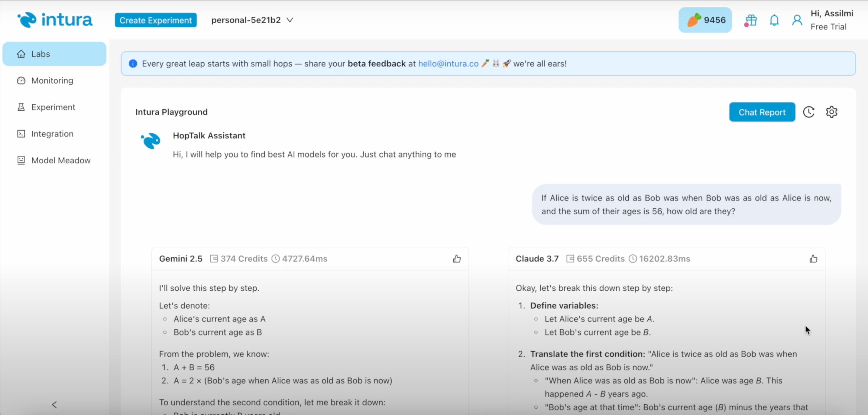Image resolution: width=868 pixels, height=415 pixels.
Task: Open chat history clock icon
Action: 809,112
